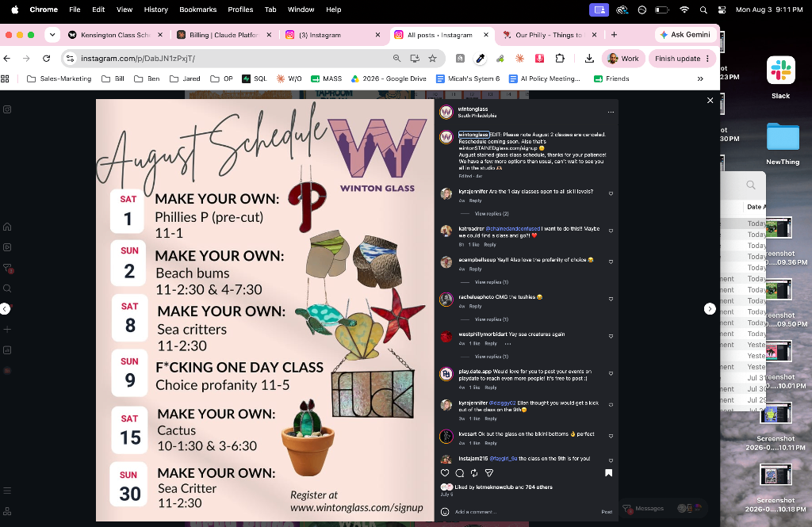Switch to the Our Philly - Things to do tab
Viewport: 812px width, 527px height.
coord(549,35)
